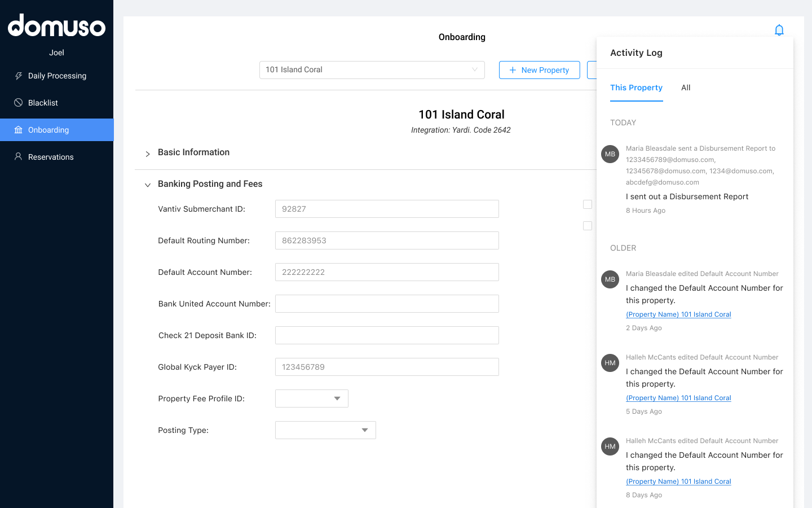
Task: Focus the Global Kyck Payer ID field
Action: coord(387,367)
